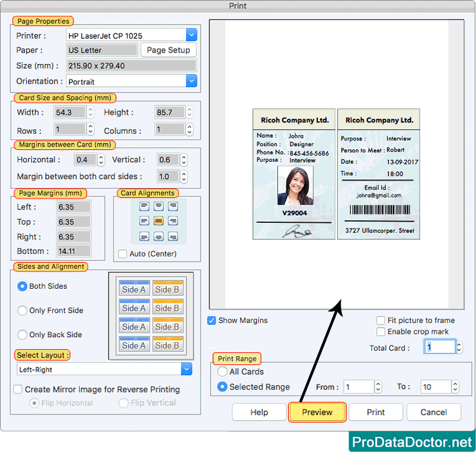Click Side B in second layout row
Screen dimensions: 476x452
coord(168,307)
